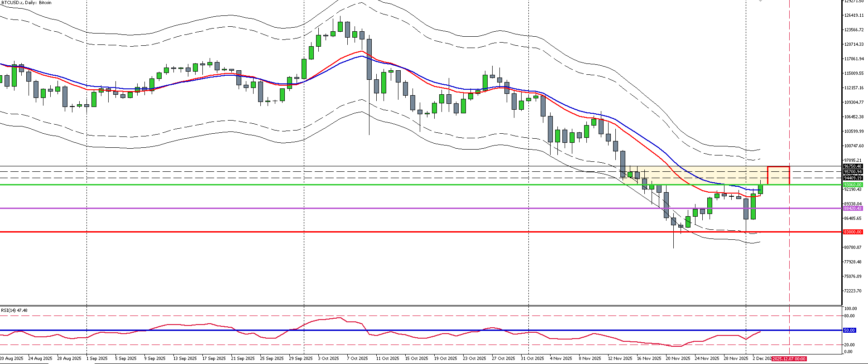
Task: Click the red-outlined rectangle in the beige zone
Action: click(x=778, y=175)
